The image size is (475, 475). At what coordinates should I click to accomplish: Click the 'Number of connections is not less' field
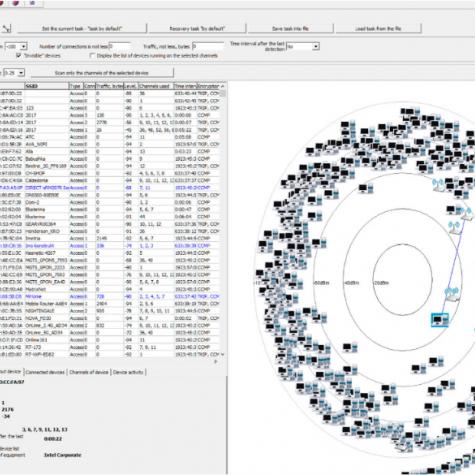pyautogui.click(x=119, y=46)
